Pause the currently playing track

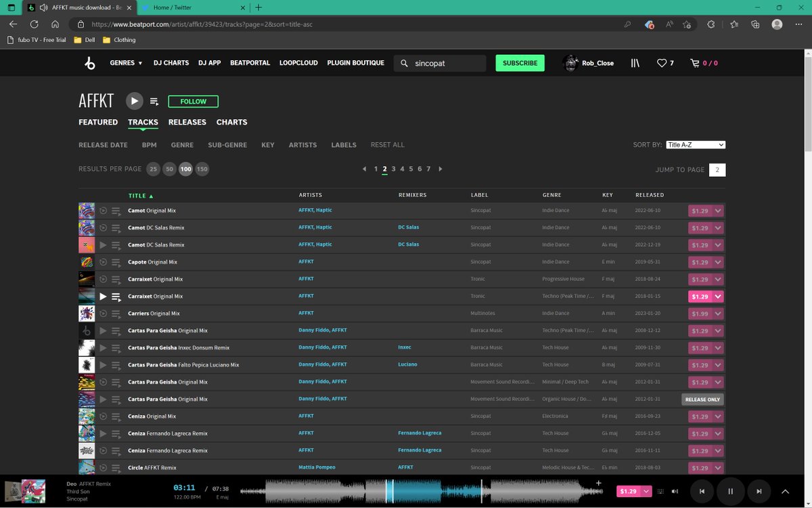click(730, 491)
